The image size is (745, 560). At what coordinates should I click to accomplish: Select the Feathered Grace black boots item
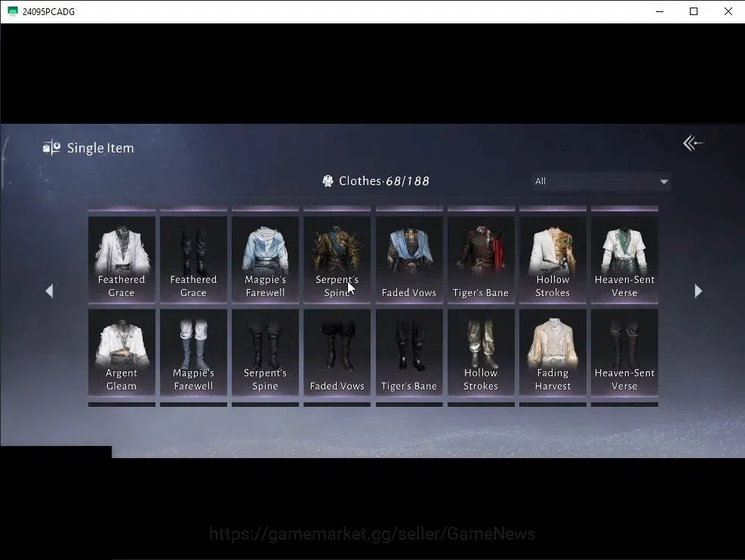pyautogui.click(x=193, y=260)
